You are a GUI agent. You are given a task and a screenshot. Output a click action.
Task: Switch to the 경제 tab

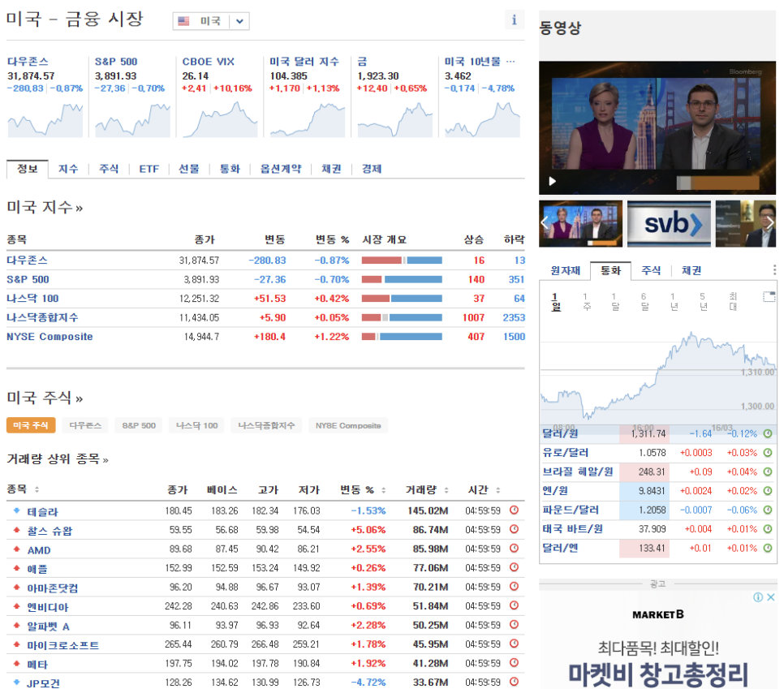click(x=372, y=169)
